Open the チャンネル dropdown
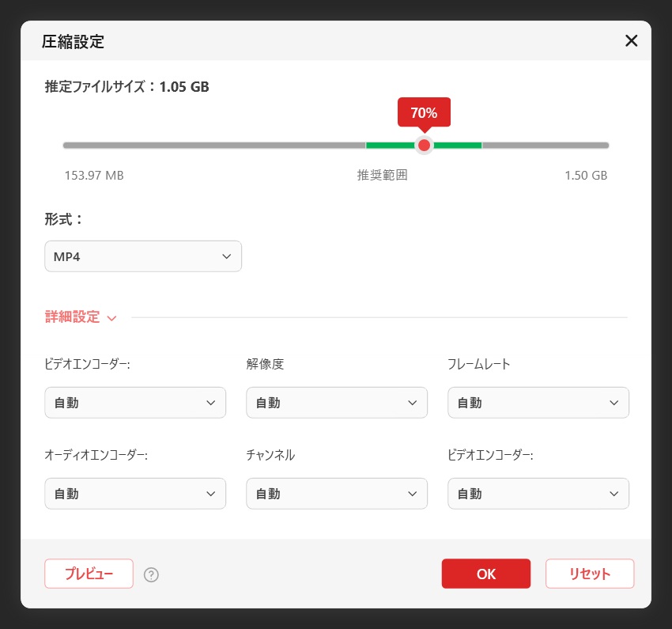Screen dimensions: 672x629 coord(337,494)
